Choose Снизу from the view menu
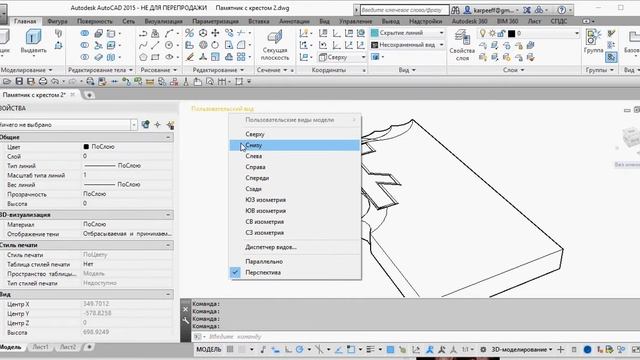 point(295,145)
